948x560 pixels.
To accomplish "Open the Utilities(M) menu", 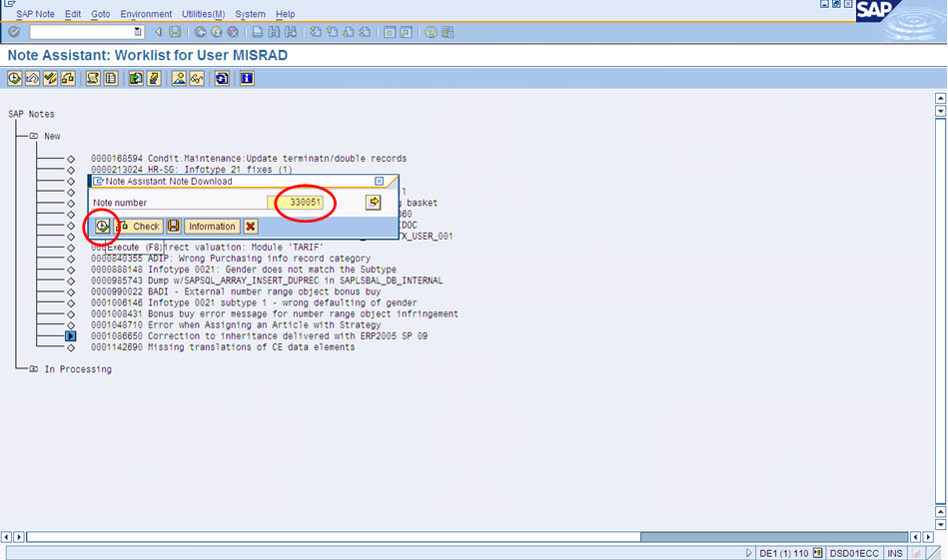I will (x=203, y=14).
